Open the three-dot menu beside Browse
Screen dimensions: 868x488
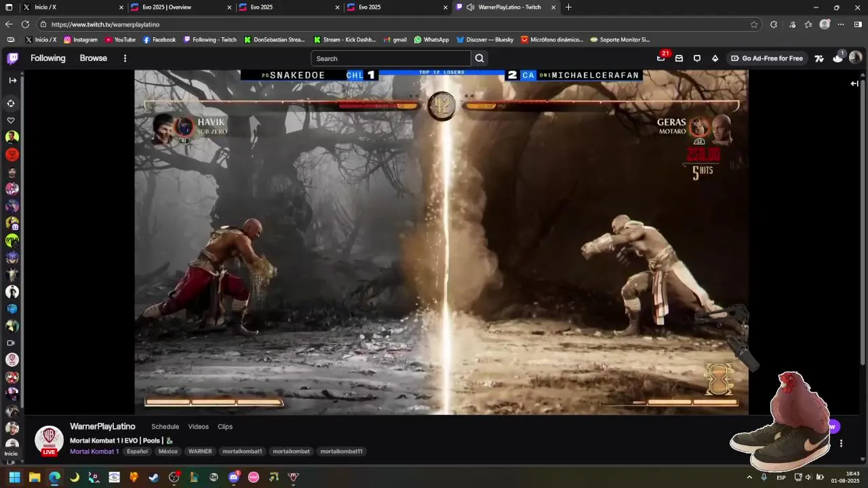tap(125, 58)
